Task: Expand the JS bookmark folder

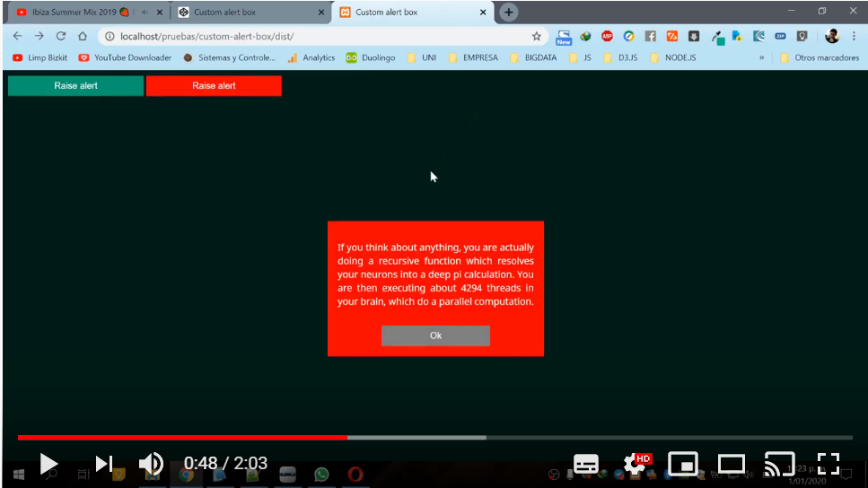Action: 581,57
